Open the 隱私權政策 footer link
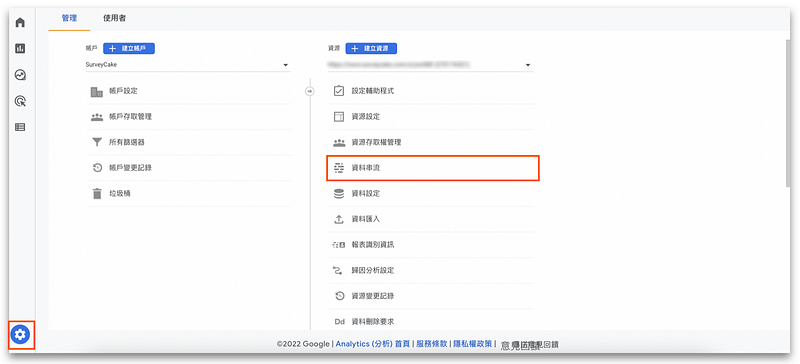800x364 pixels. tap(472, 344)
